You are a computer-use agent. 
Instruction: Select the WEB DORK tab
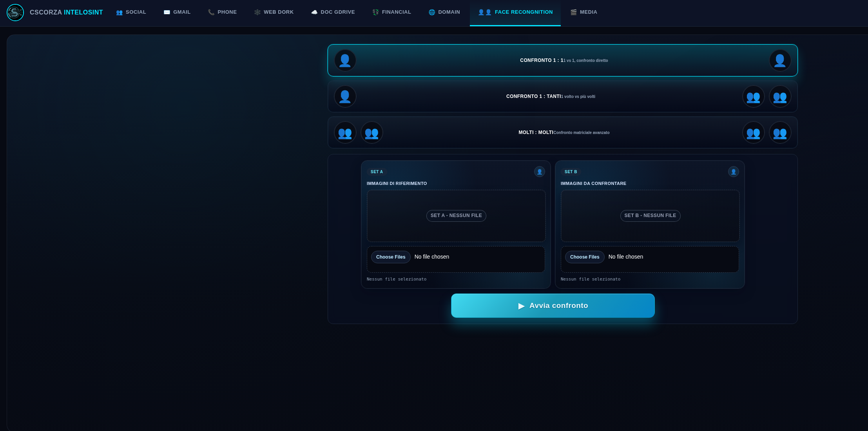(274, 13)
